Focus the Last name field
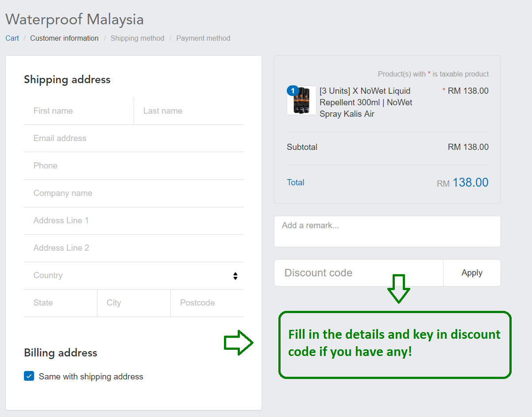 pyautogui.click(x=189, y=111)
